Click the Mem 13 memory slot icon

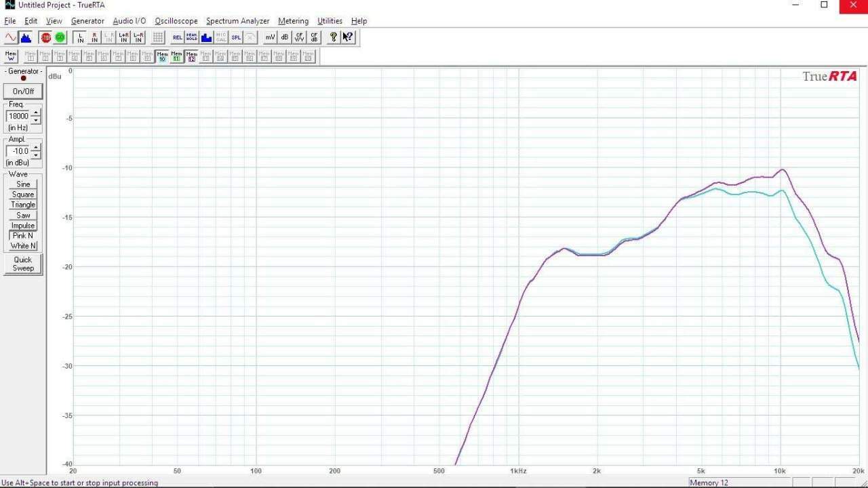(207, 56)
